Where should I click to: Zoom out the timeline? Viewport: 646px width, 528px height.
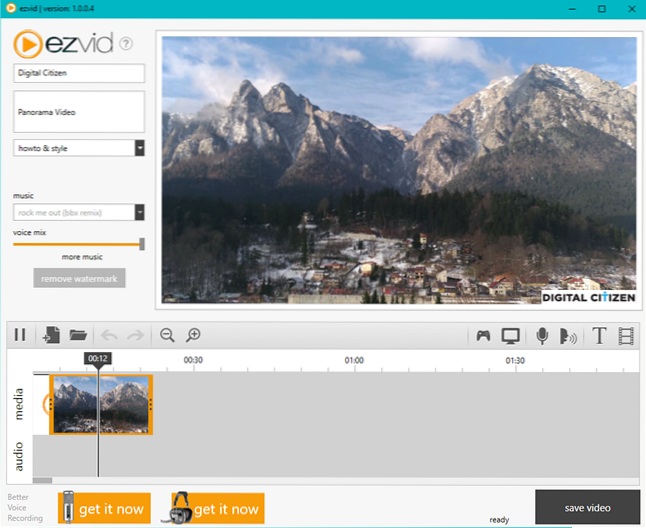[x=167, y=336]
